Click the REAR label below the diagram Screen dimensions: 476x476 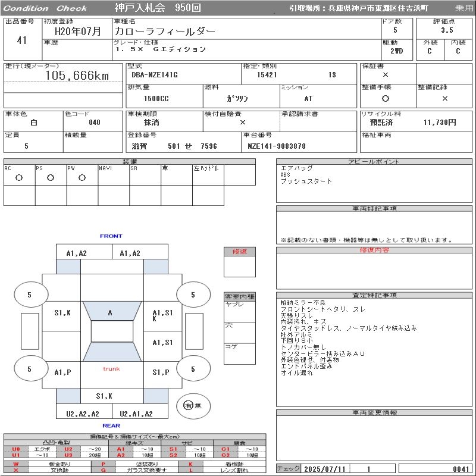pos(111,425)
